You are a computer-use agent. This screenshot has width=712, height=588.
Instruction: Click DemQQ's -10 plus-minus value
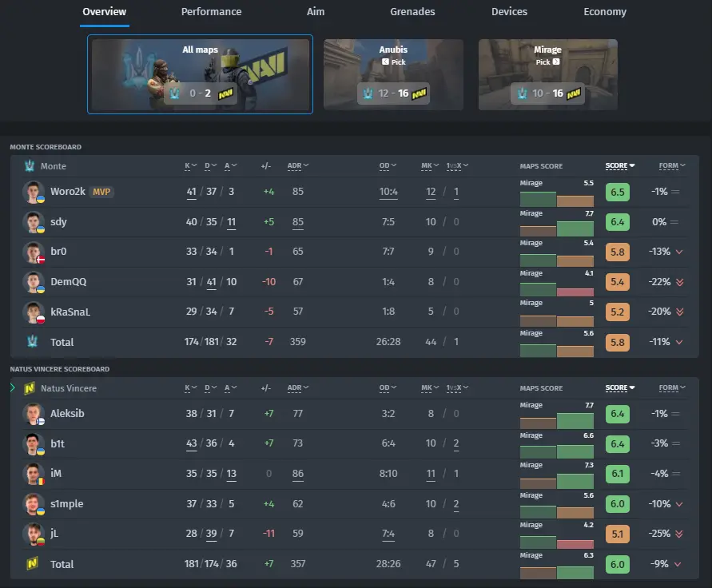[268, 282]
